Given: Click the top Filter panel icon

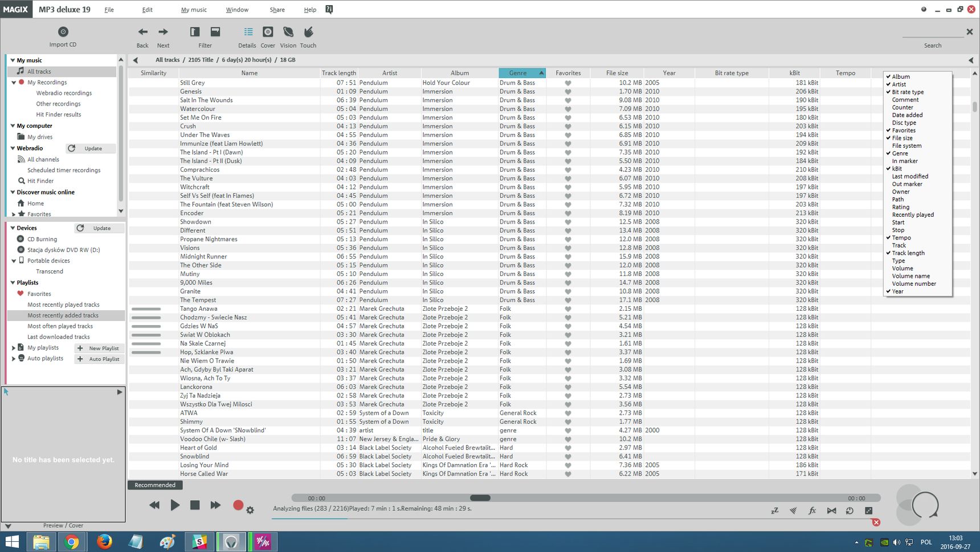Looking at the screenshot, I should coord(215,32).
